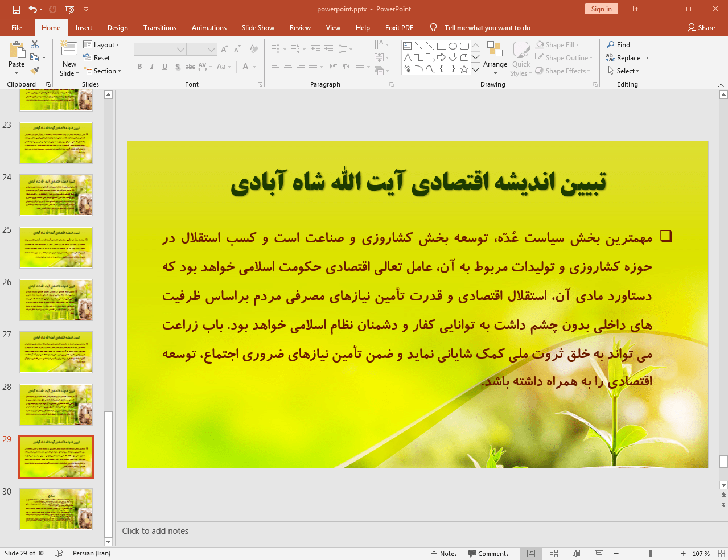Start slideshow from beginning in quick access toolbar

69,9
